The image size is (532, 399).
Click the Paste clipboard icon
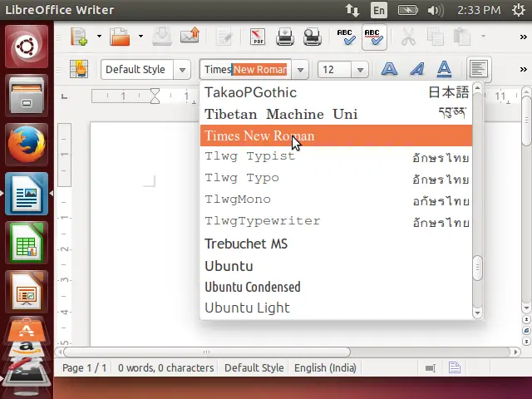pyautogui.click(x=462, y=37)
